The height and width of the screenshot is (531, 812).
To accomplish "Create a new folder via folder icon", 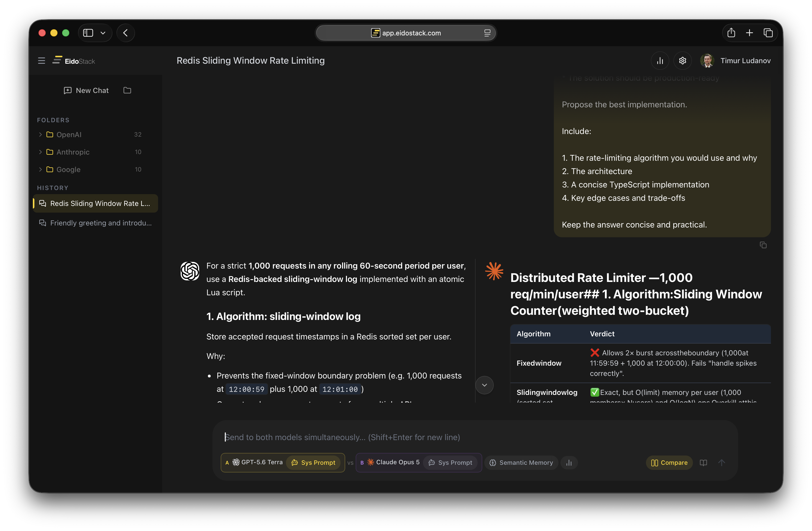I will 127,90.
